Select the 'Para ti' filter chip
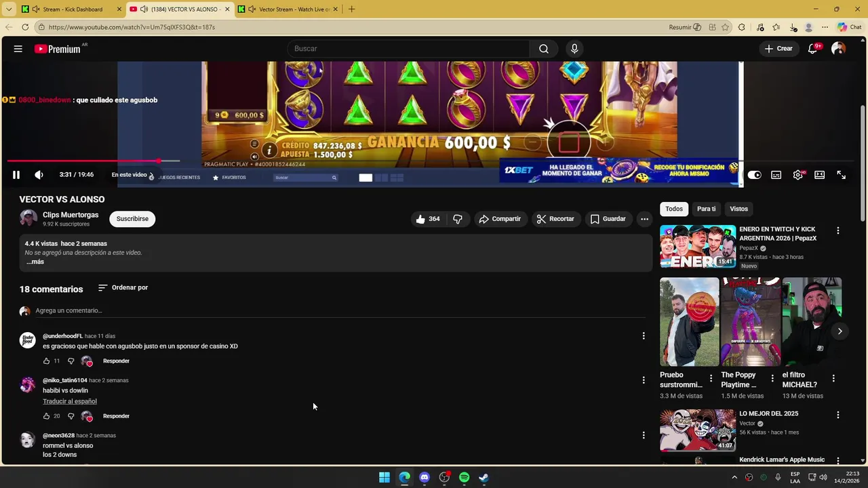868x488 pixels. [706, 209]
